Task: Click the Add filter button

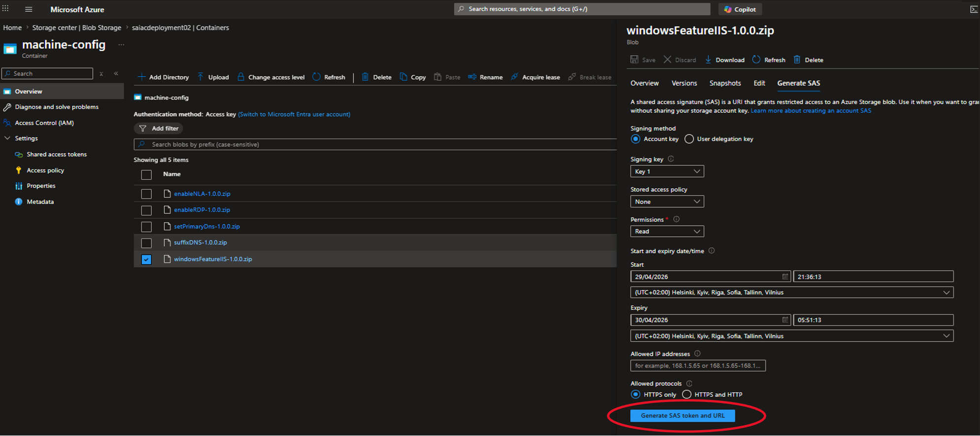Action: coord(159,129)
